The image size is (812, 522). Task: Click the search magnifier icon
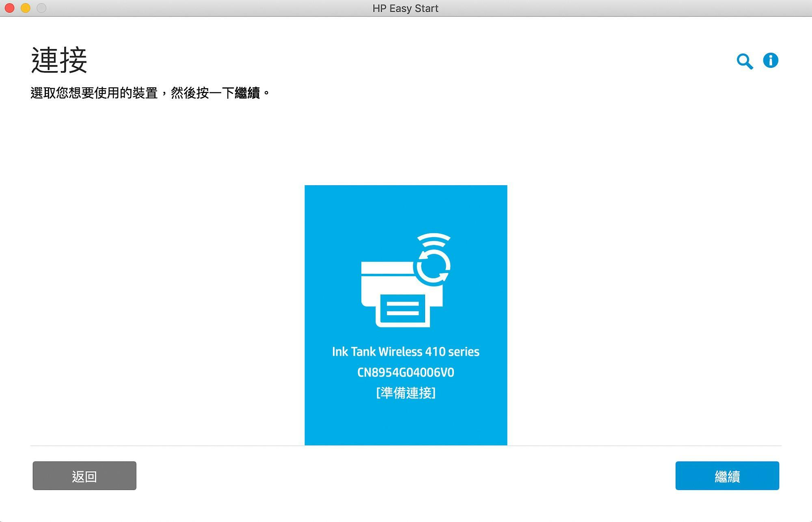click(x=745, y=61)
